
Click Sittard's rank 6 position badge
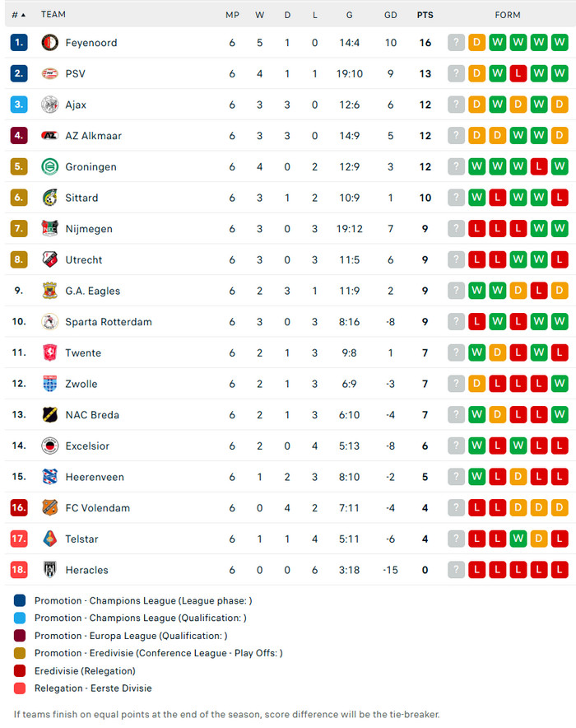[19, 198]
